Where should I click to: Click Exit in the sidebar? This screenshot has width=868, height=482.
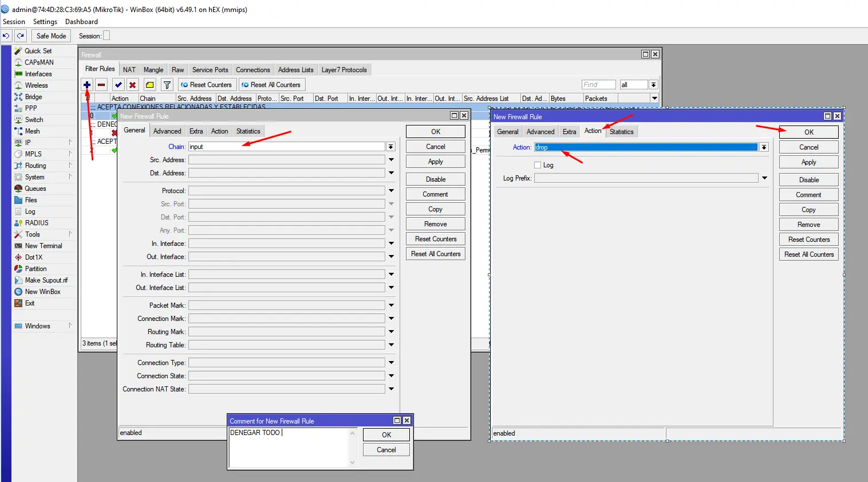point(30,303)
